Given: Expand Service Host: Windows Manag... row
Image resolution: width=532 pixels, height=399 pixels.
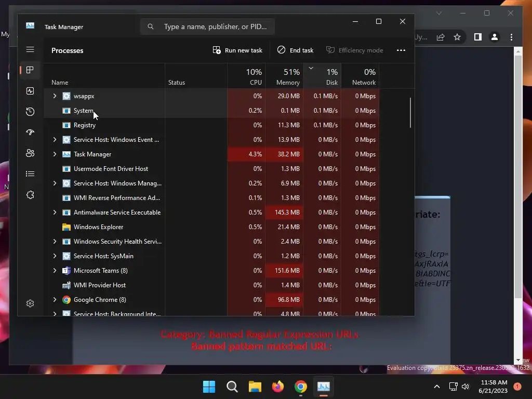Looking at the screenshot, I should (x=55, y=183).
